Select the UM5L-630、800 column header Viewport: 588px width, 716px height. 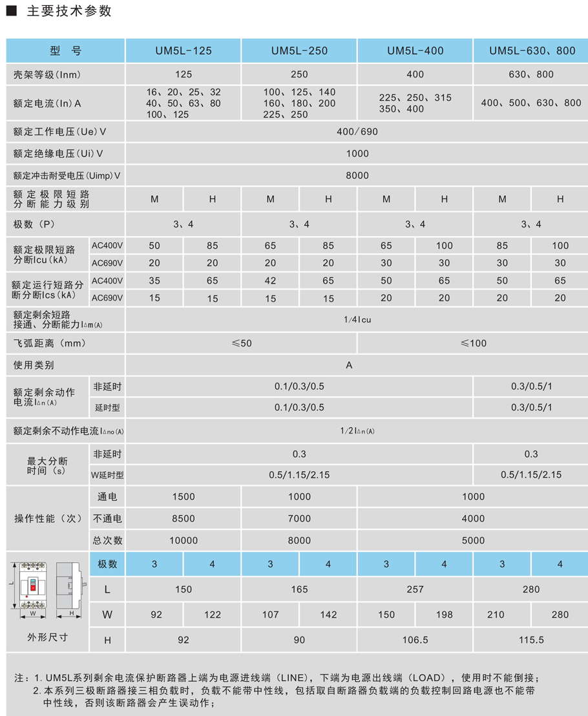tap(532, 50)
